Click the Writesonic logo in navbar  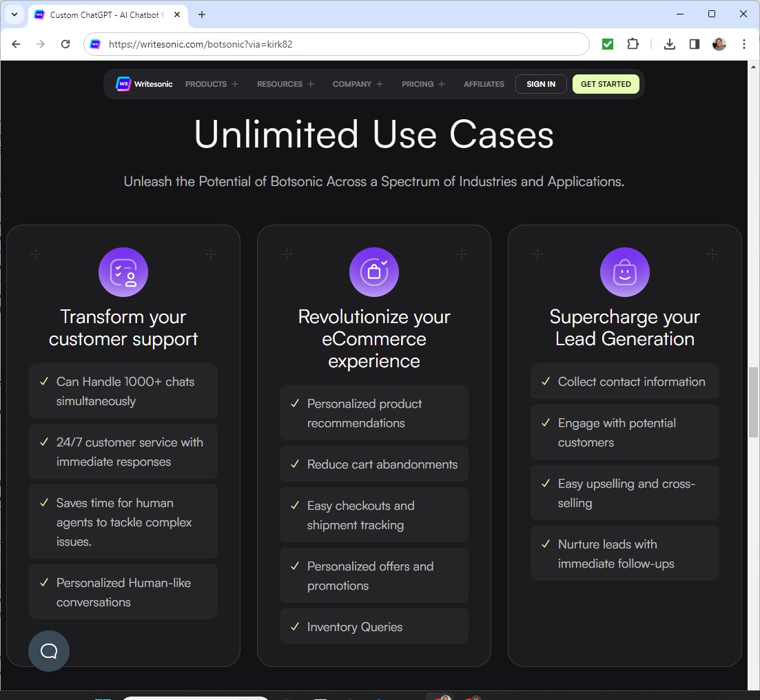[x=144, y=84]
